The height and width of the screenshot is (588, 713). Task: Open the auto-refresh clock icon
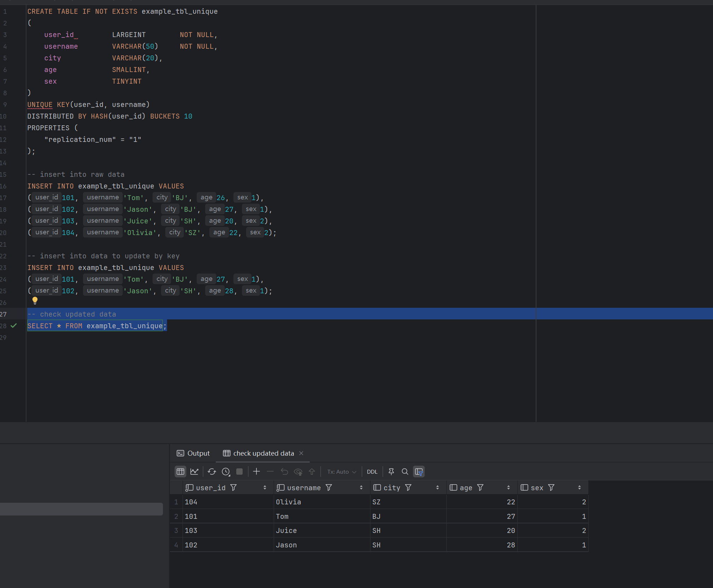226,472
